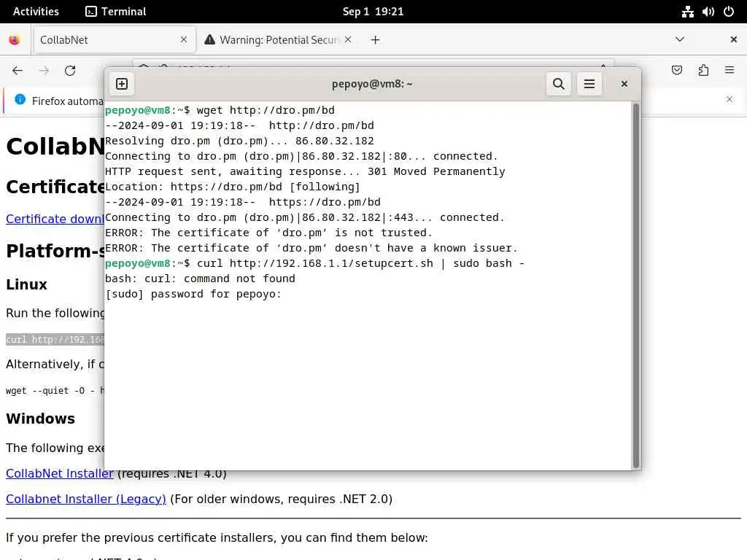Image resolution: width=747 pixels, height=560 pixels.
Task: Open the Collabnet Installer (Legacy) link
Action: [x=86, y=499]
